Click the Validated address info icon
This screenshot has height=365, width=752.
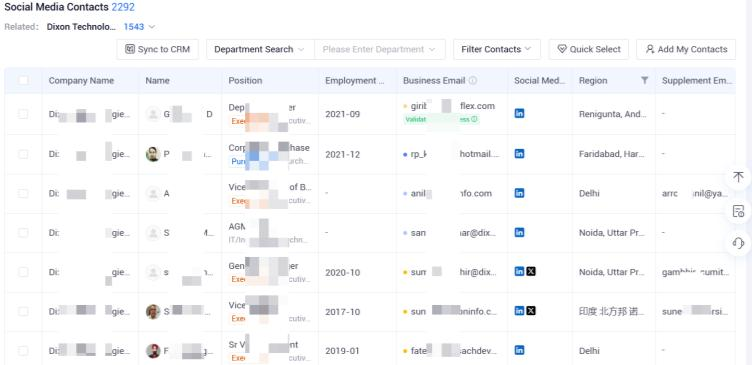(474, 119)
